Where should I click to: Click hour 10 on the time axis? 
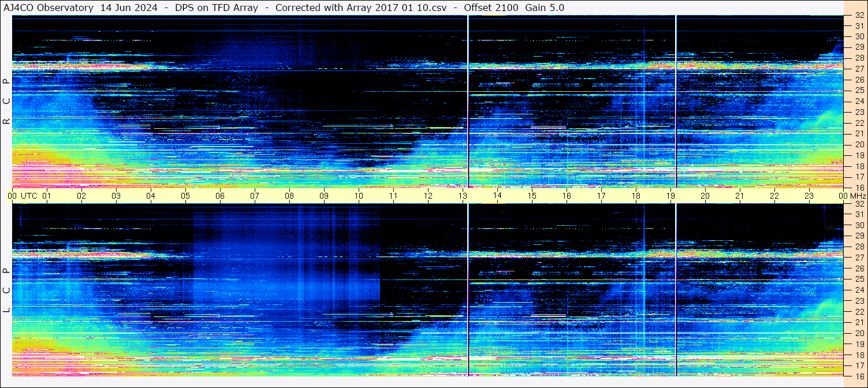click(359, 196)
